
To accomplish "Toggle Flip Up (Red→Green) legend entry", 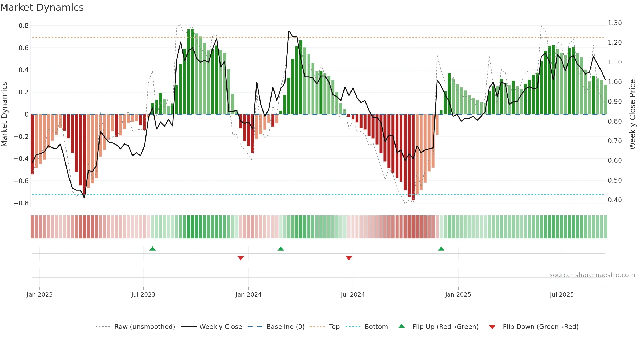I will coord(439,327).
